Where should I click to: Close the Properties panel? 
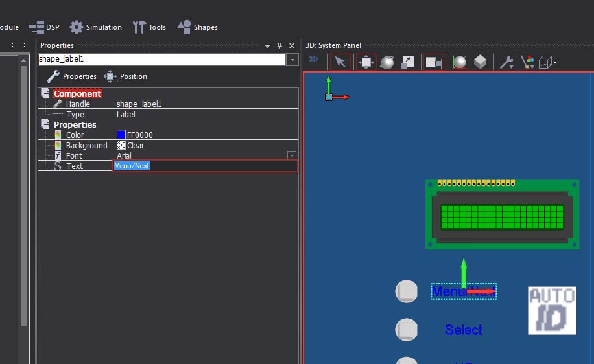[x=292, y=45]
